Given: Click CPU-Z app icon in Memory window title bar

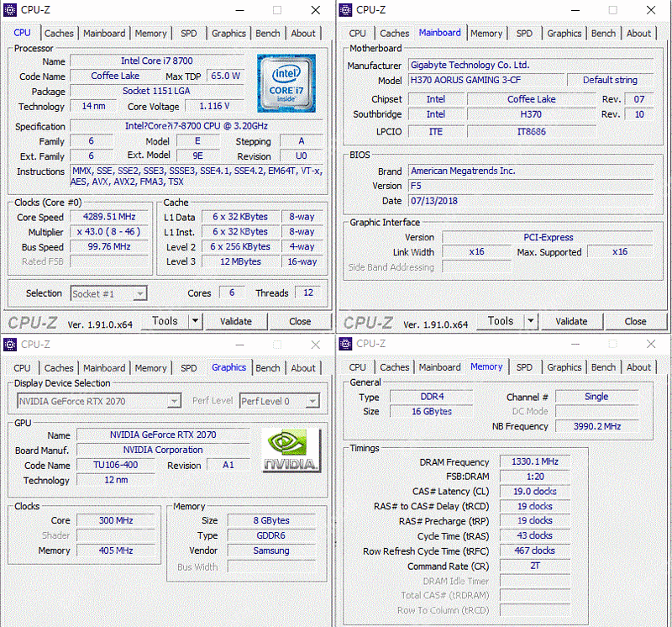Looking at the screenshot, I should 345,344.
